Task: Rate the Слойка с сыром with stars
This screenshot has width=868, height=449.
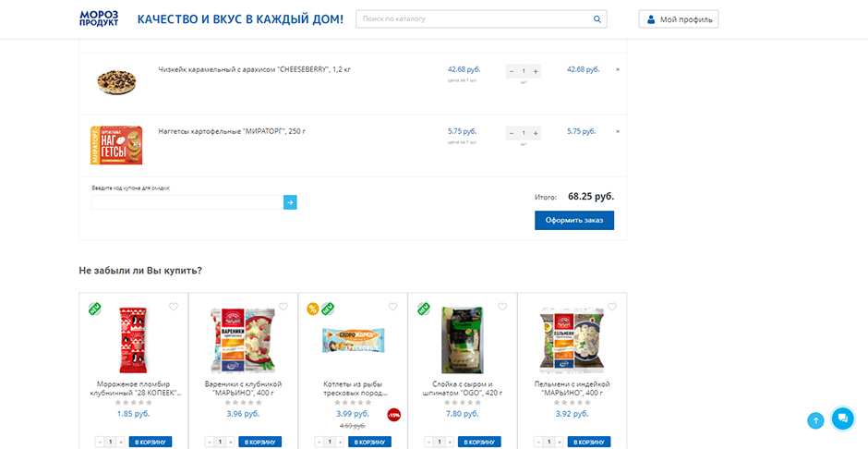Action: [463, 403]
